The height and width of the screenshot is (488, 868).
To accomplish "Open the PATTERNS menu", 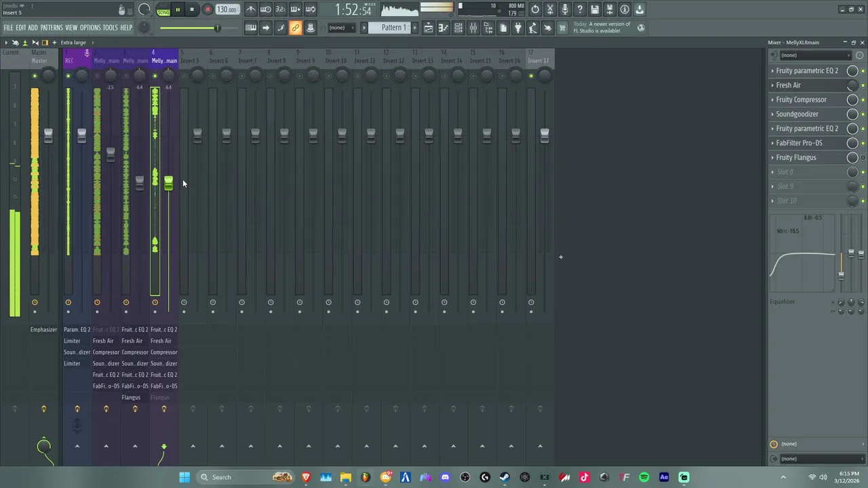I will [52, 28].
